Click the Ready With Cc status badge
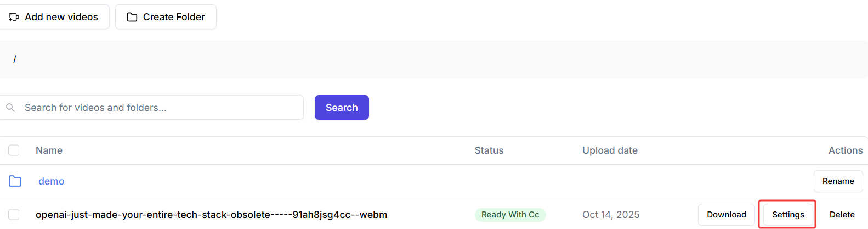Viewport: 868px width, 229px height. [510, 215]
